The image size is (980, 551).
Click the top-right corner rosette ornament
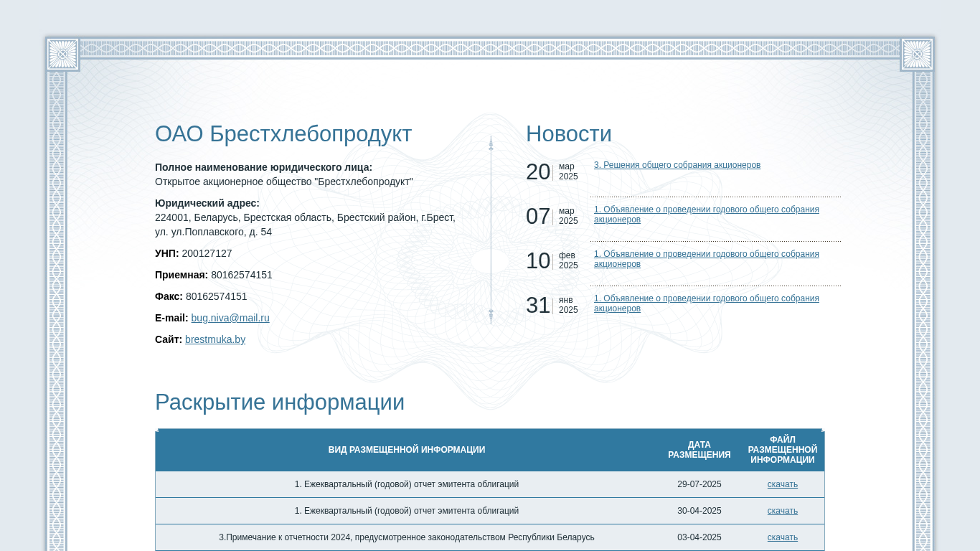pyautogui.click(x=917, y=55)
